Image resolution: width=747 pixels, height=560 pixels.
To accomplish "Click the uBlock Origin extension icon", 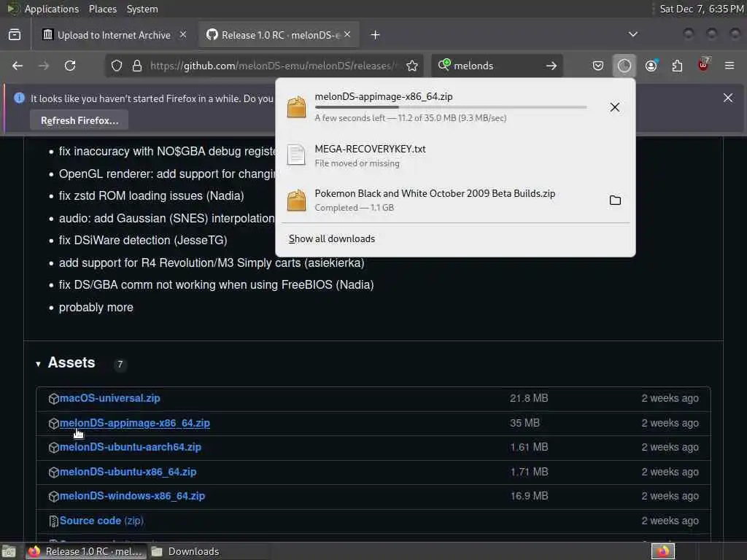I will point(704,65).
